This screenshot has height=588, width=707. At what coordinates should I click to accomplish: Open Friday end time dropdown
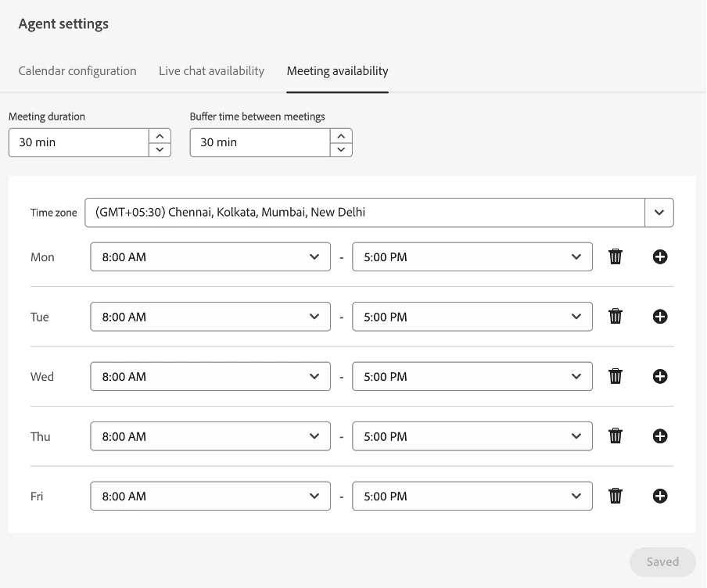tap(472, 496)
